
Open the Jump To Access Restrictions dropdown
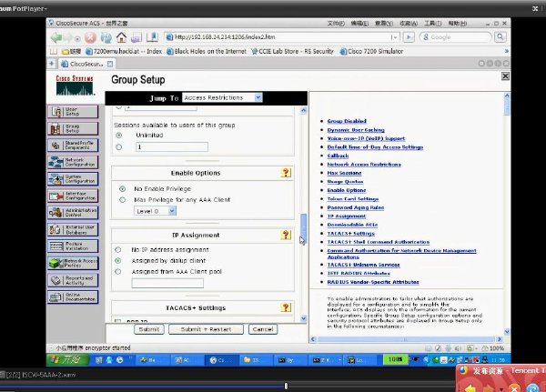click(222, 98)
